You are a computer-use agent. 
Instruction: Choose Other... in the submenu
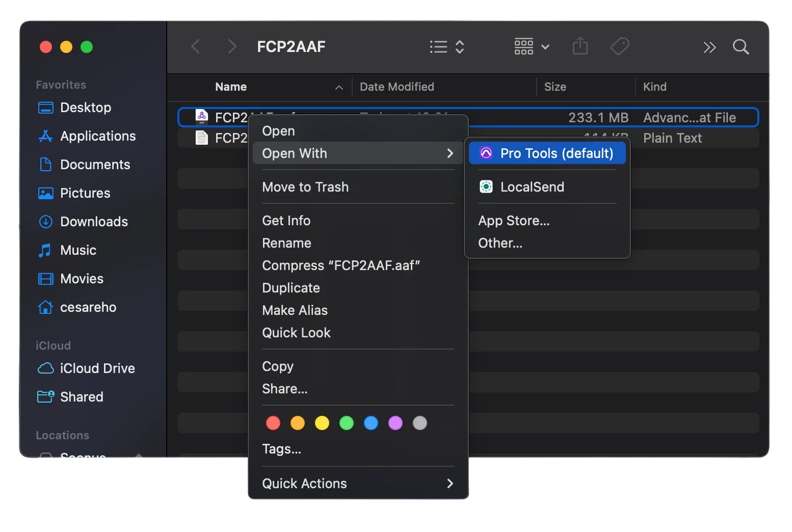point(547,243)
